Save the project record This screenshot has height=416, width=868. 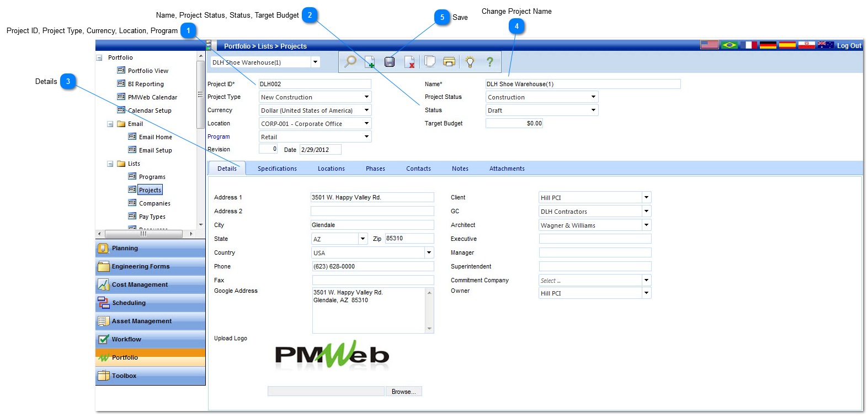click(x=390, y=62)
